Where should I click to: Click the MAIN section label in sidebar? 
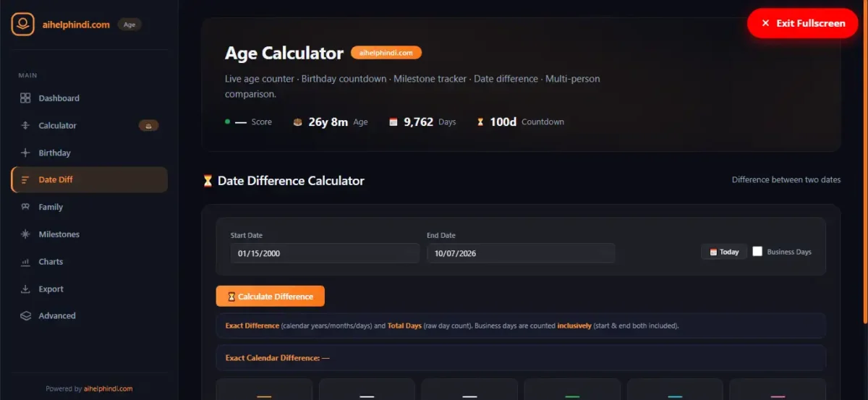click(27, 75)
